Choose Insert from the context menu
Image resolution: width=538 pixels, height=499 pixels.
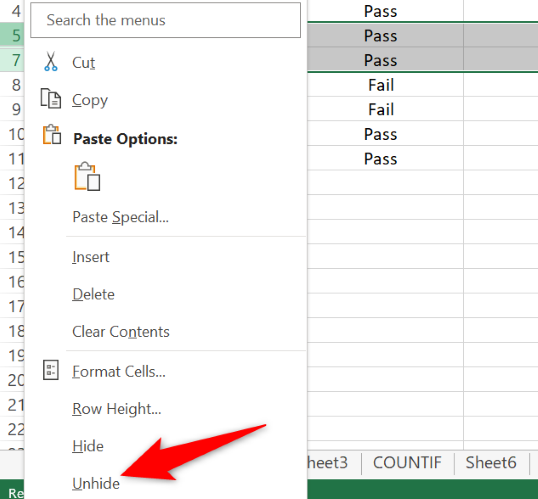point(91,257)
